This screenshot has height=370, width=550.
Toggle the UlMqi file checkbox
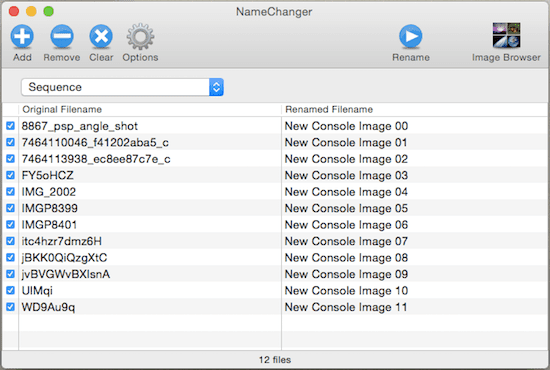[x=11, y=290]
